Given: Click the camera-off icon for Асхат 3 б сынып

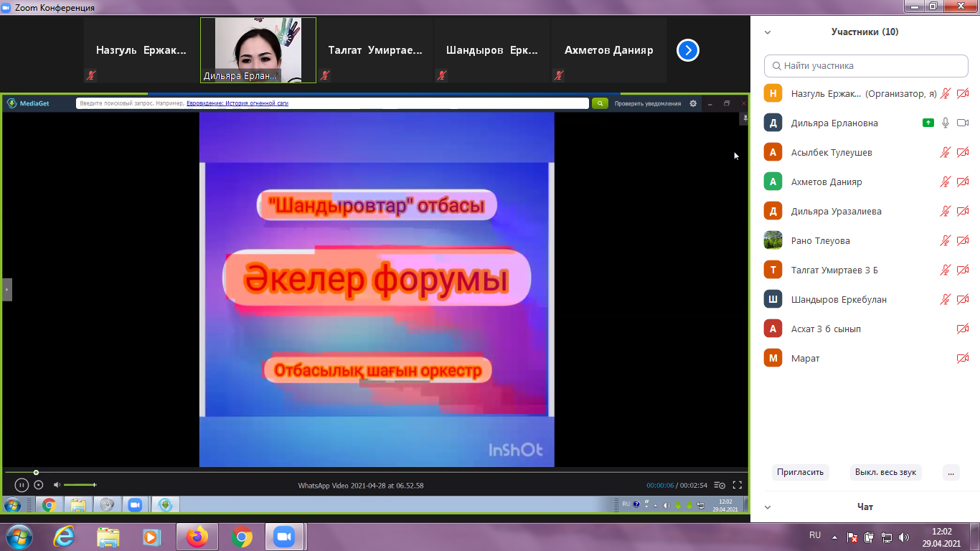Looking at the screenshot, I should [x=963, y=329].
